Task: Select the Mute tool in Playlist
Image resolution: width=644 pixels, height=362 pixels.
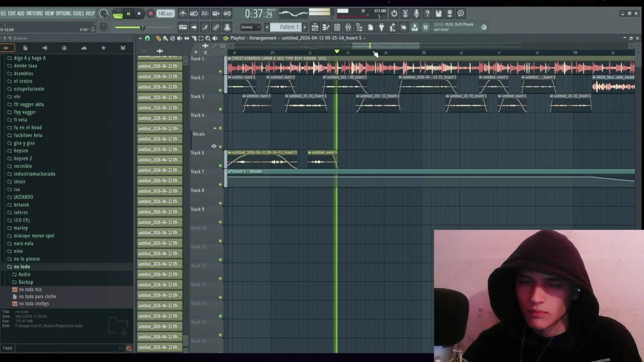Action: (x=180, y=38)
